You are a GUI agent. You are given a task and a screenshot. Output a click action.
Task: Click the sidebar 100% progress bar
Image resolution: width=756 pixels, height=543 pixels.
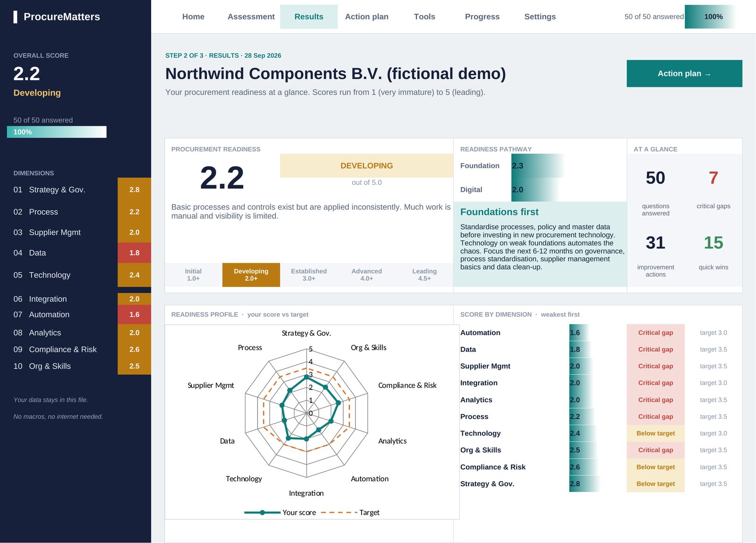click(x=57, y=132)
